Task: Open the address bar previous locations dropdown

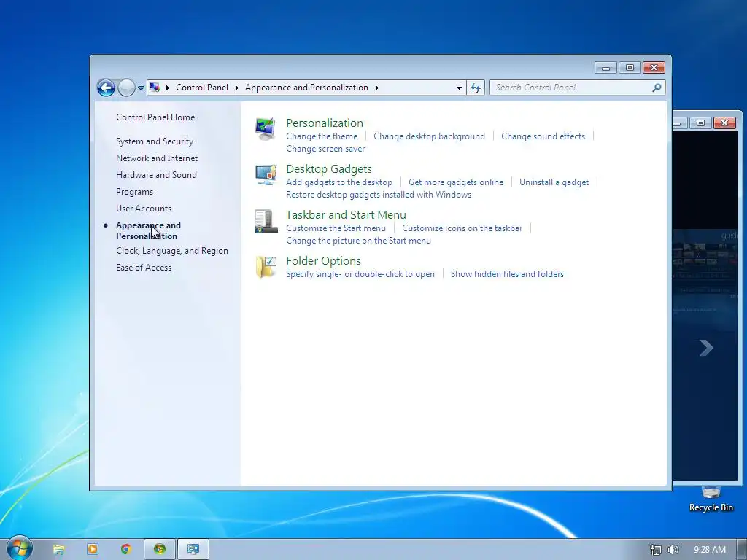Action: 459,87
